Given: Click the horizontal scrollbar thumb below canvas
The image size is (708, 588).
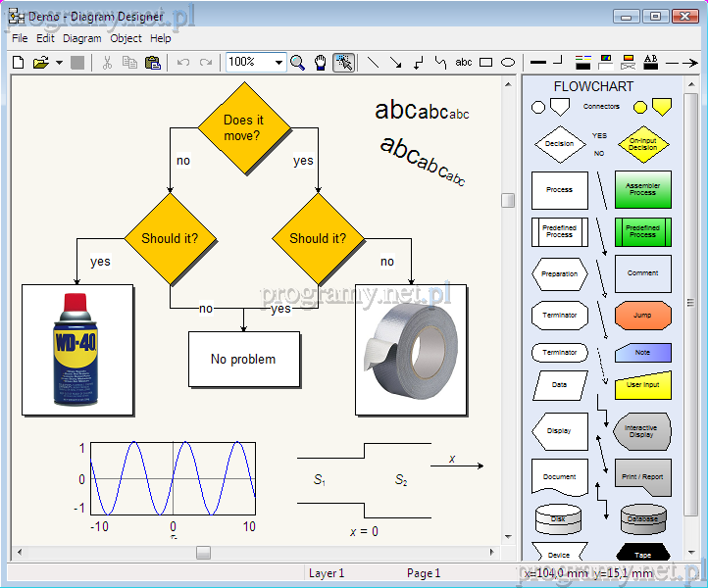Looking at the screenshot, I should [203, 553].
